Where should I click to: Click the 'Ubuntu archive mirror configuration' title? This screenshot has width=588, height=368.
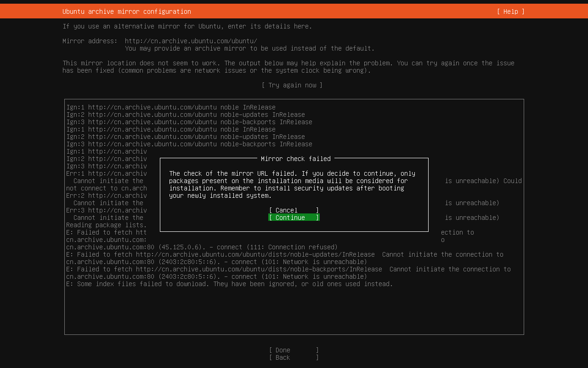click(x=126, y=11)
